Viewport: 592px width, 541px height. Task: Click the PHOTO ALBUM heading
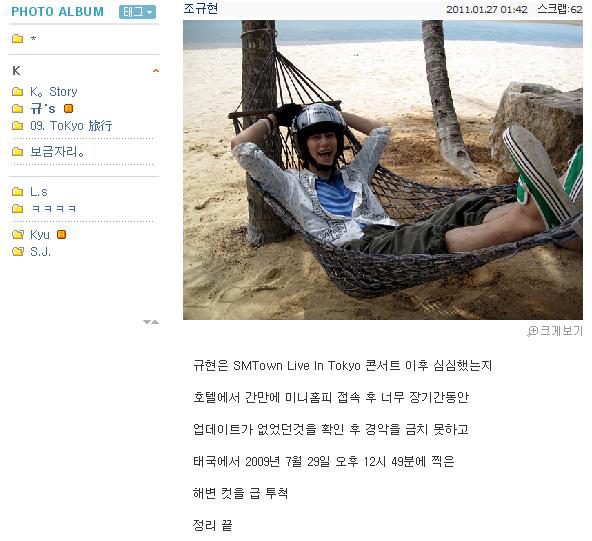(x=57, y=12)
